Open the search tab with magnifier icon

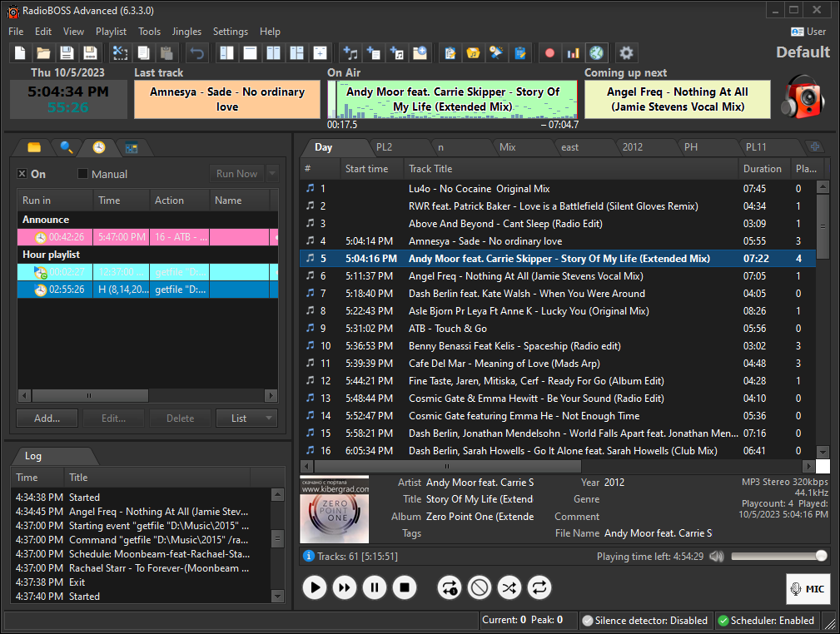[67, 147]
